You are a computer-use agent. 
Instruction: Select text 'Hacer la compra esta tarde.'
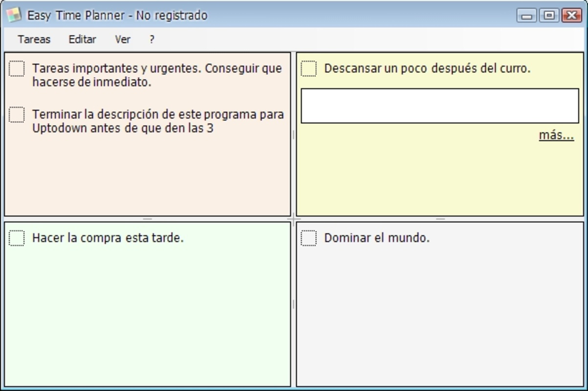tap(108, 238)
